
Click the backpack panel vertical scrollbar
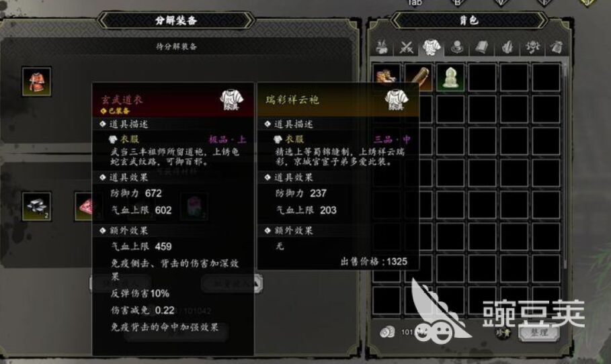pyautogui.click(x=565, y=167)
